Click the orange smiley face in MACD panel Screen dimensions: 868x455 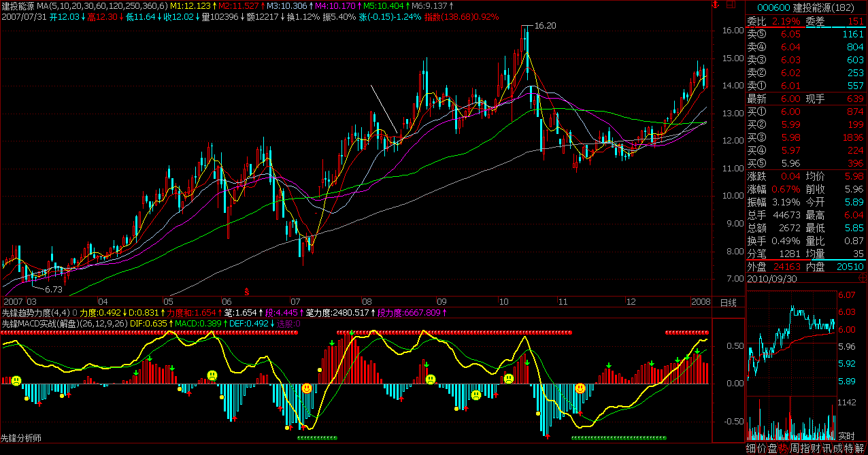pos(307,388)
